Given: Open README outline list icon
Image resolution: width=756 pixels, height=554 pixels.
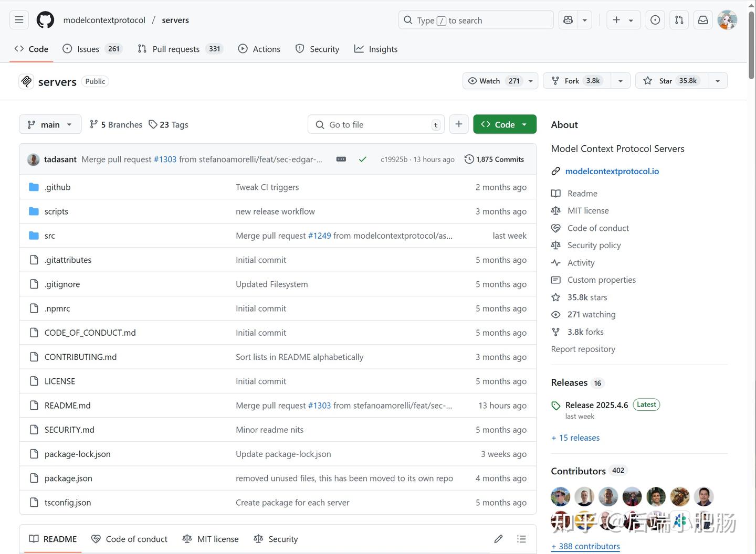Looking at the screenshot, I should [x=521, y=539].
